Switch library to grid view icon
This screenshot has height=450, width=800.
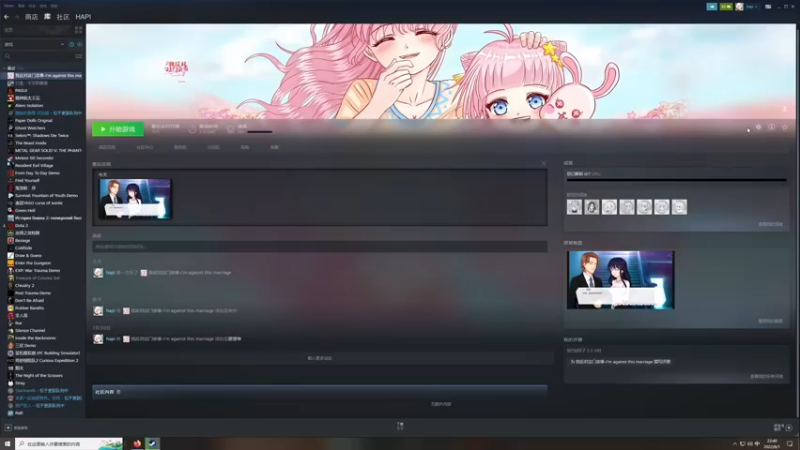tap(78, 30)
